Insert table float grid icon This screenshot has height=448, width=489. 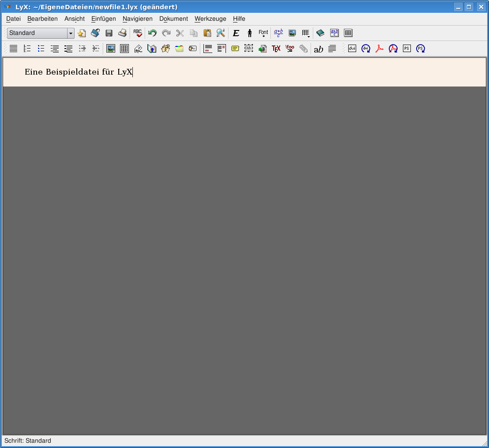124,49
